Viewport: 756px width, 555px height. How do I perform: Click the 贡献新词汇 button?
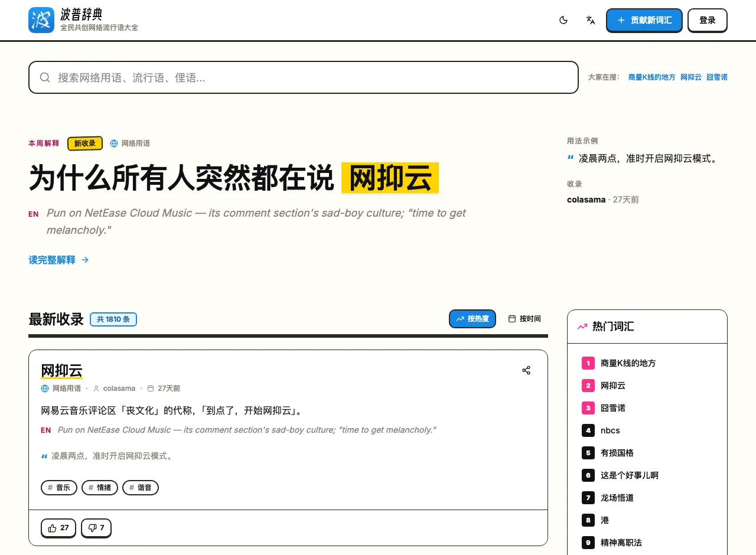coord(644,20)
